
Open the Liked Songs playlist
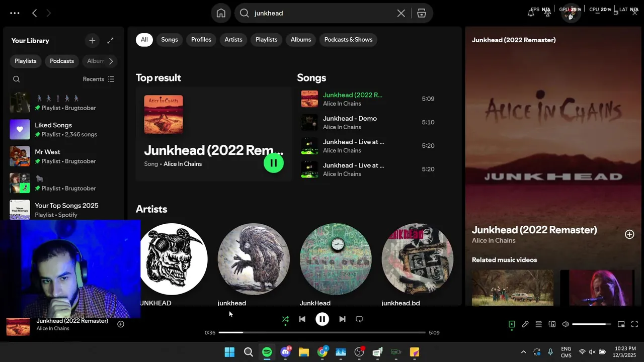[x=63, y=130]
